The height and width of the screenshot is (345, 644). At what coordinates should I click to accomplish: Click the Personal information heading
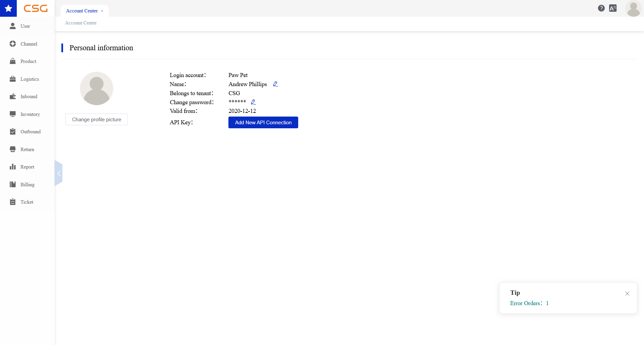[x=101, y=48]
